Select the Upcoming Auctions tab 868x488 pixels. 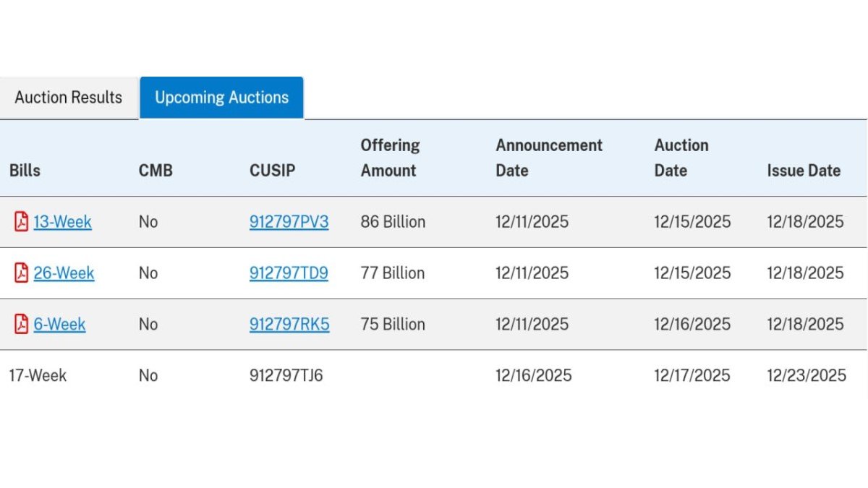[221, 97]
